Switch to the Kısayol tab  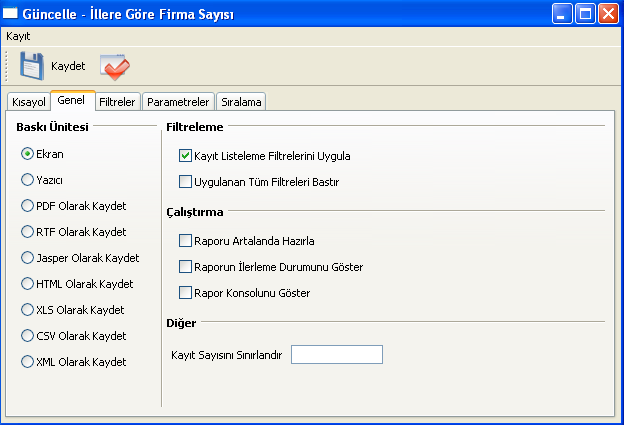[x=29, y=102]
